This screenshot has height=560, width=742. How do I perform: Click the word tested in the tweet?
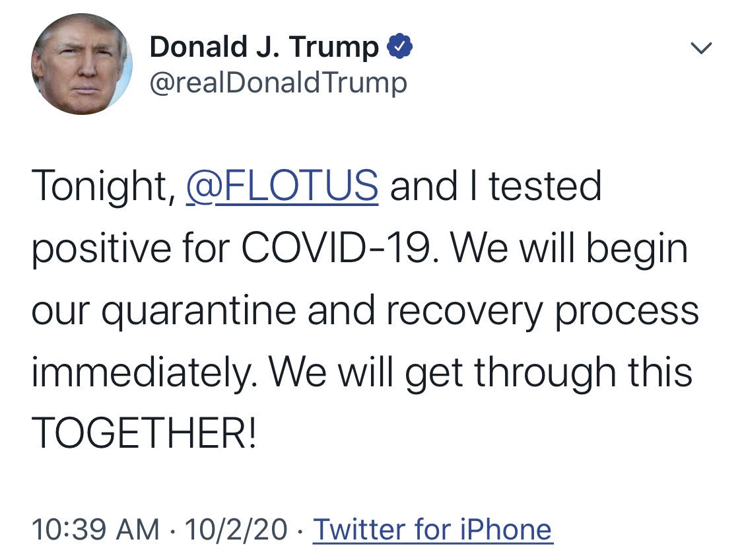pos(545,186)
